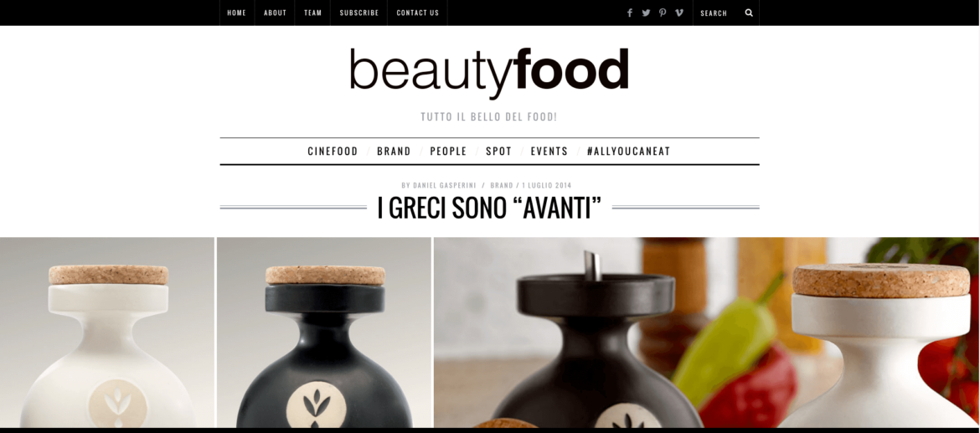Go to the Home menu item
The height and width of the screenshot is (433, 980).
(236, 13)
